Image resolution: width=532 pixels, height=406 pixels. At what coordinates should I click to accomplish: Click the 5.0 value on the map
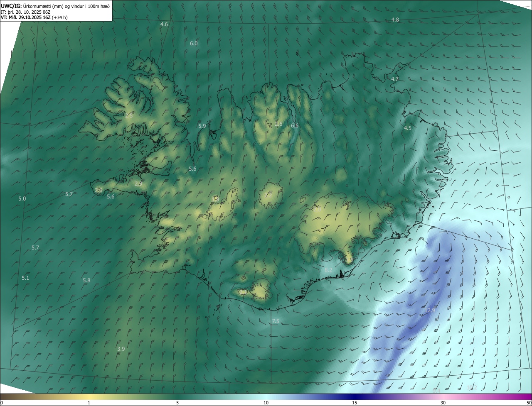(22, 199)
